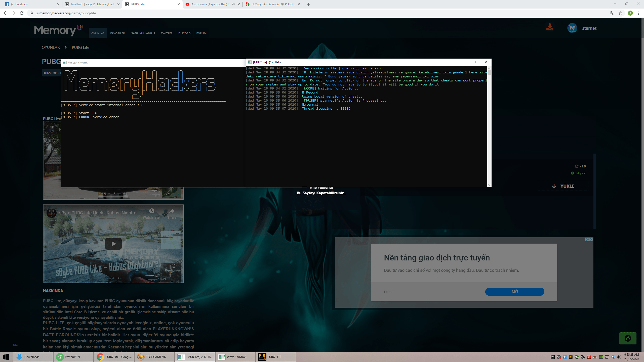Open the NVIDIA tray icon

[601, 357]
